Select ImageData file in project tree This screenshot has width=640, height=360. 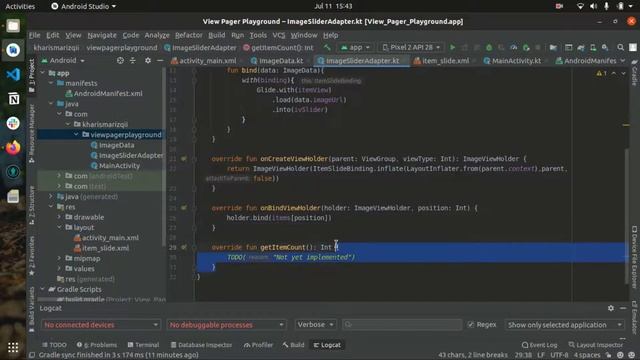(x=112, y=145)
